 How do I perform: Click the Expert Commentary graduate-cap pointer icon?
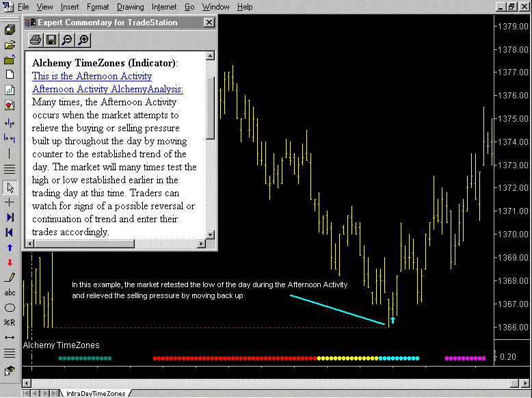[10, 371]
